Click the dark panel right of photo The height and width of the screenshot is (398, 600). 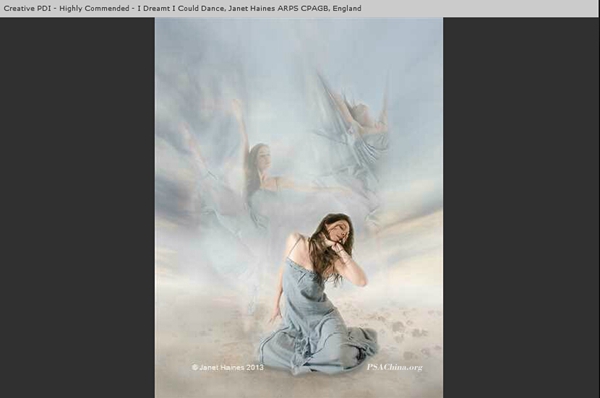point(522,207)
